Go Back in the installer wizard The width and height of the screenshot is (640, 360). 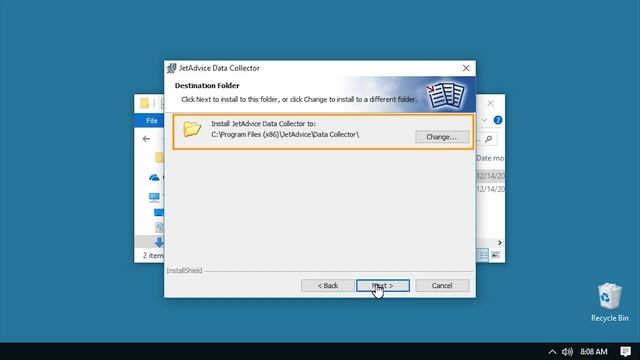328,286
